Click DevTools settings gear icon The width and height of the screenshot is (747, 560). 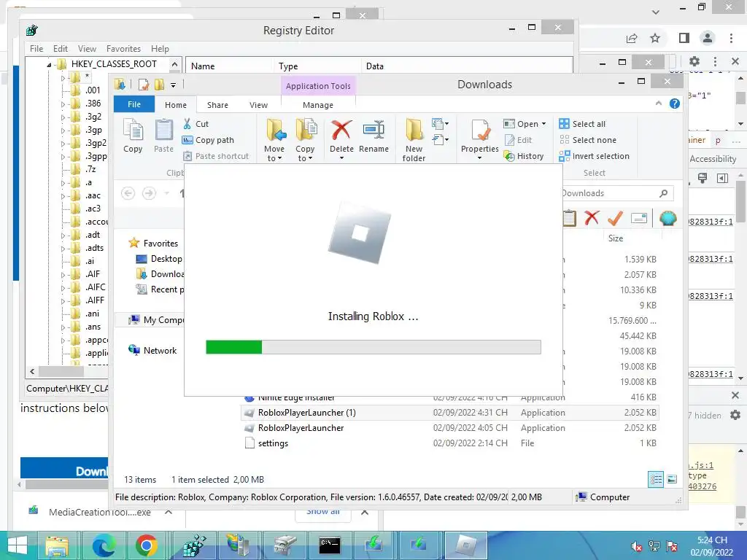tap(694, 61)
